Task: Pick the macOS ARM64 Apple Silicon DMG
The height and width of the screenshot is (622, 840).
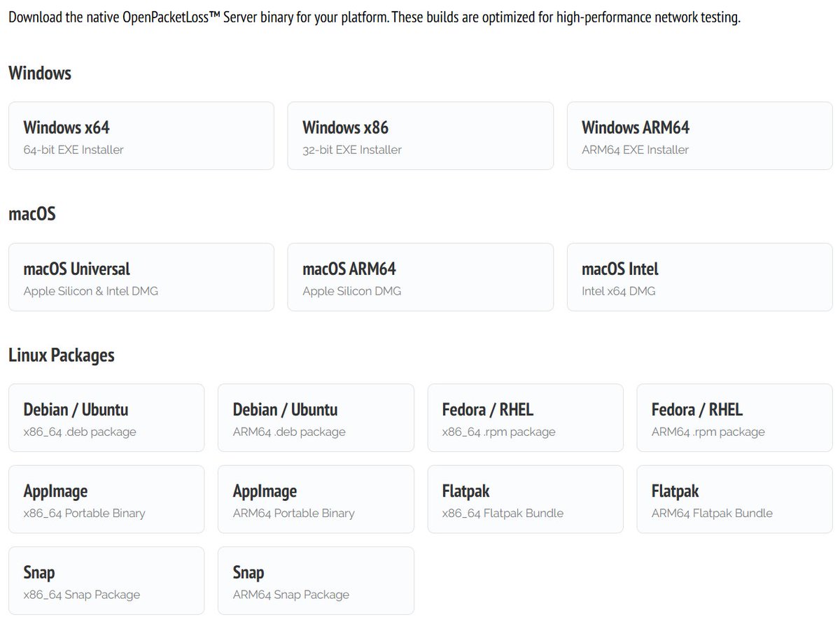Action: (420, 277)
